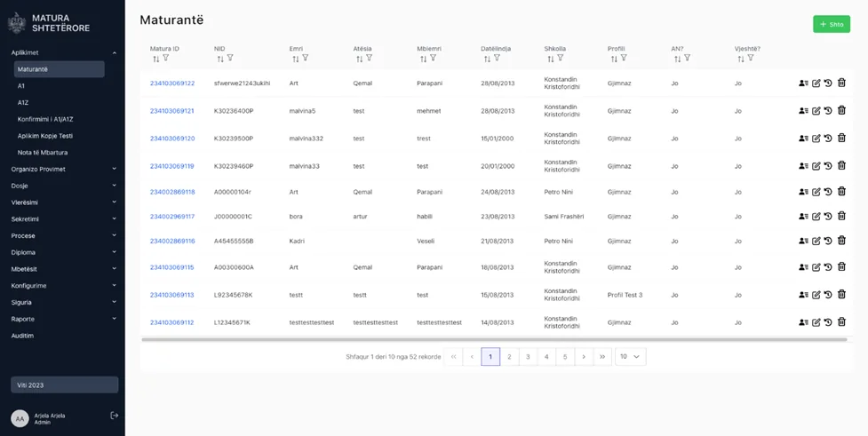Filter the Datëlindja column
Screen dimensions: 868x436
tap(497, 58)
